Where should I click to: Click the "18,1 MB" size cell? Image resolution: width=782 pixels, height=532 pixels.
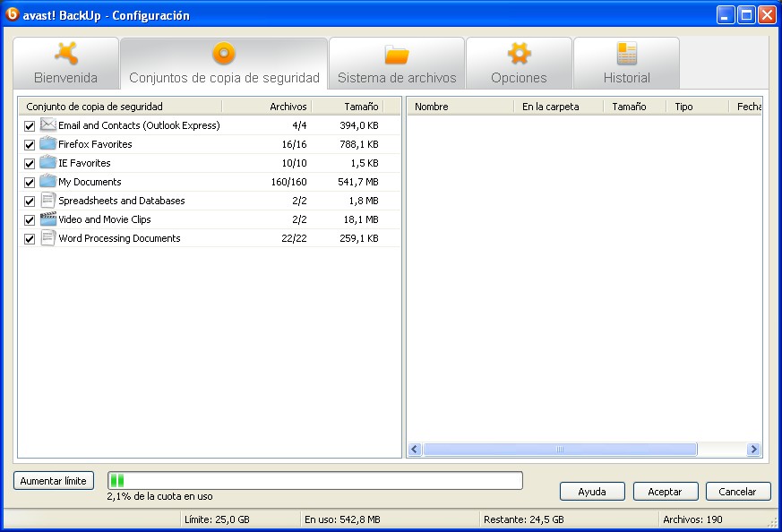pos(361,219)
